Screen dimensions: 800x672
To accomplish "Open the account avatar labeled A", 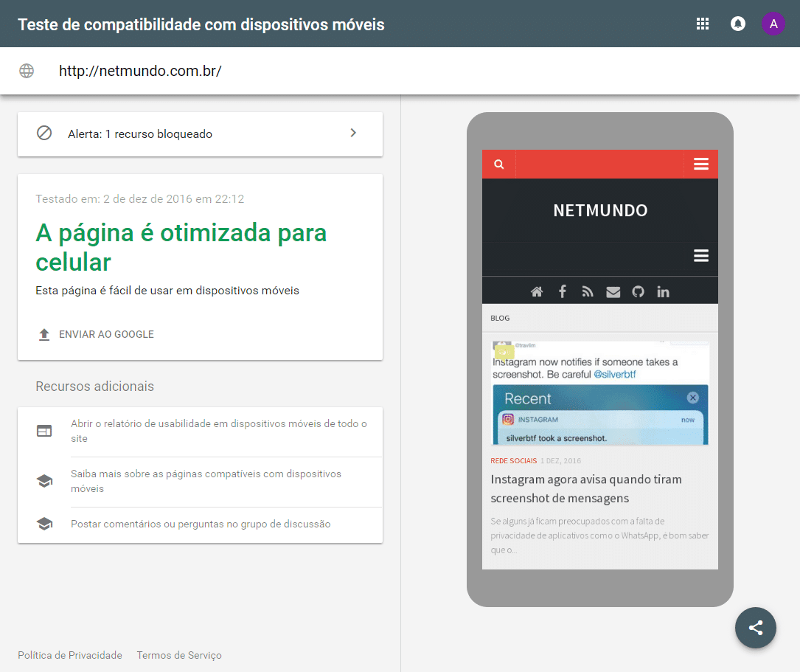I will click(x=773, y=24).
